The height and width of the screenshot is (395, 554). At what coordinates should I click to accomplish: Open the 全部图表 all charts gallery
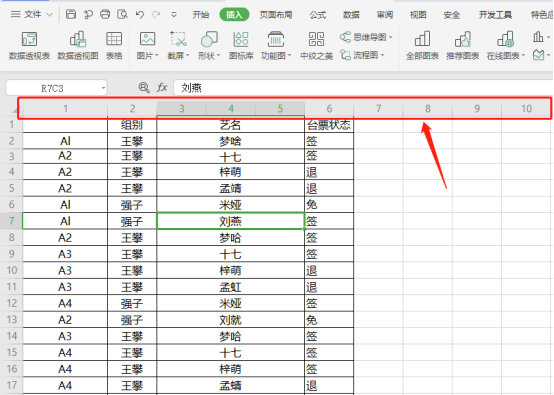click(422, 45)
